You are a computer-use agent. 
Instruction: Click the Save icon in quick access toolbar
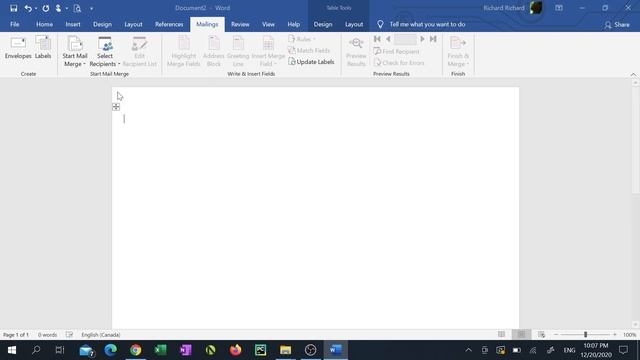coord(13,8)
